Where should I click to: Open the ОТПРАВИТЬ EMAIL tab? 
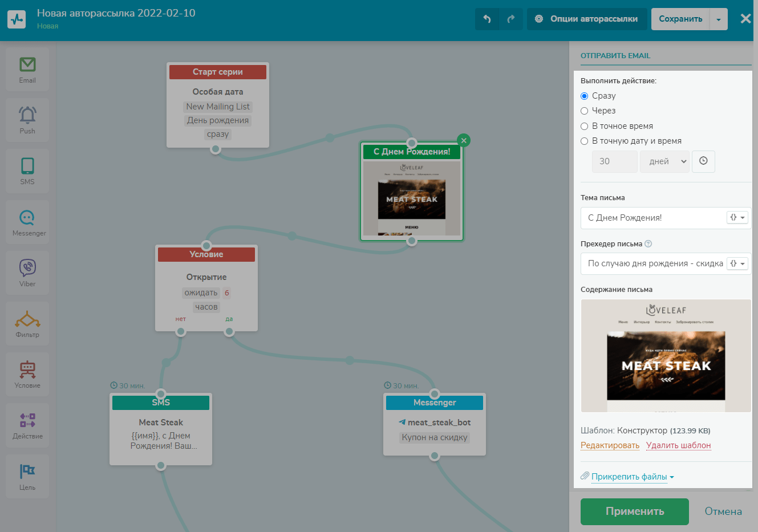pos(615,56)
